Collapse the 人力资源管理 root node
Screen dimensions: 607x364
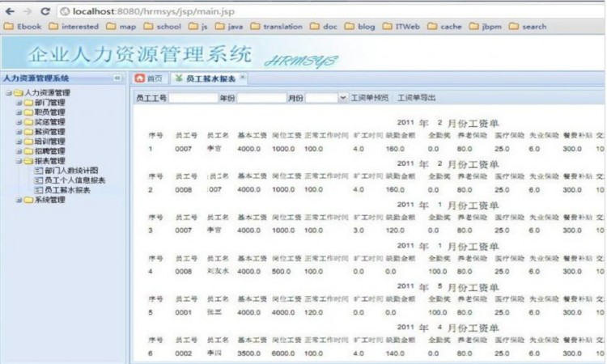click(9, 93)
